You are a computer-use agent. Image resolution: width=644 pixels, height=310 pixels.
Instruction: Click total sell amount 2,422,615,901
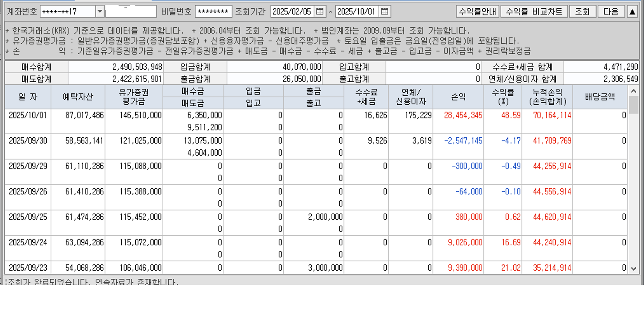(137, 79)
